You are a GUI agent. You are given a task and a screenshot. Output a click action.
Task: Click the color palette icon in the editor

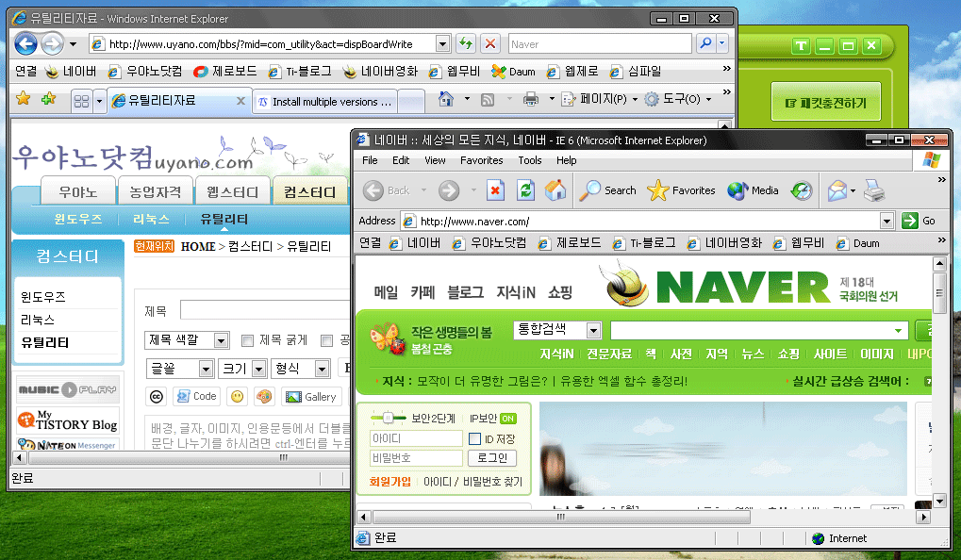tap(264, 397)
